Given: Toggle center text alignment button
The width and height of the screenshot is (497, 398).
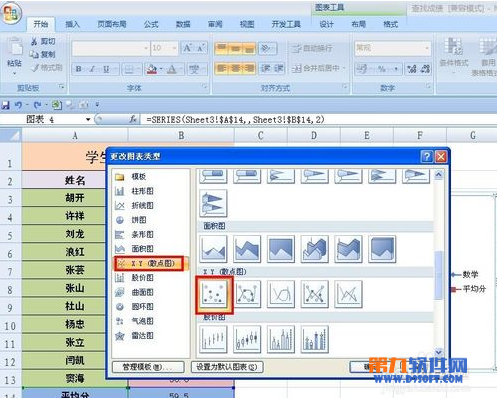Looking at the screenshot, I should click(x=235, y=68).
